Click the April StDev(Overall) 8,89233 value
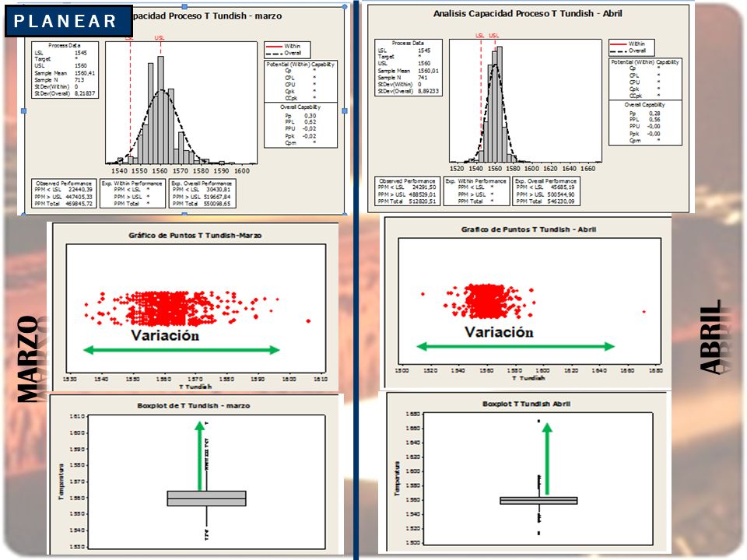747x560 pixels. click(428, 91)
